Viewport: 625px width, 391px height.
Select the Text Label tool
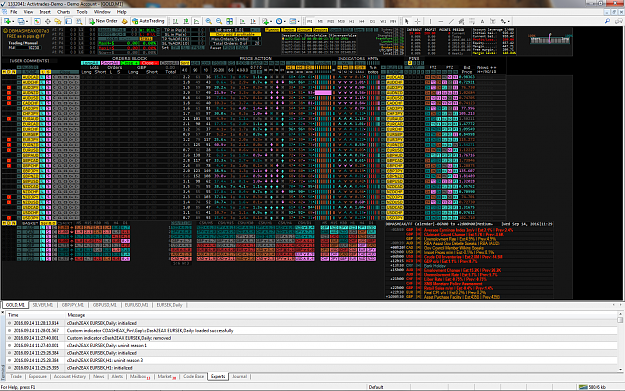click(x=493, y=21)
